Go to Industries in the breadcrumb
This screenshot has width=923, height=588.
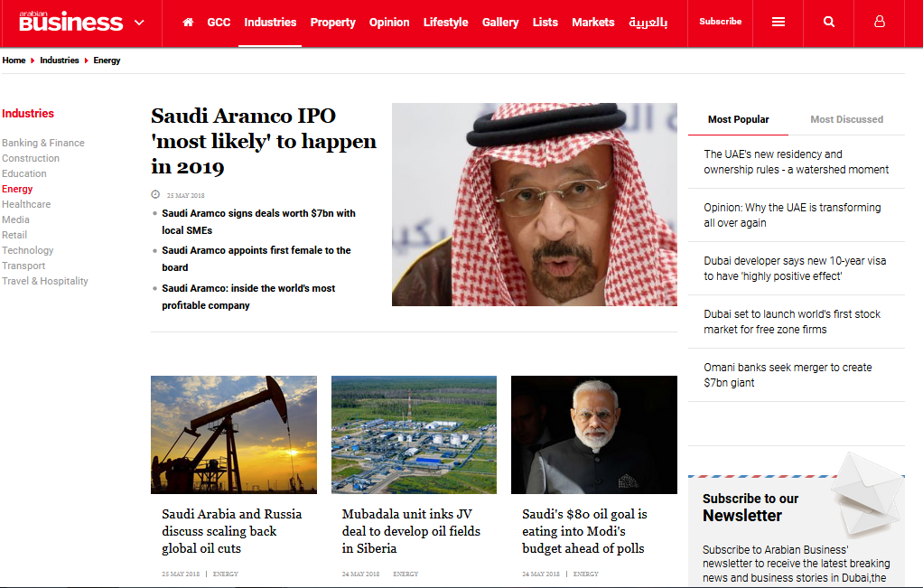click(x=60, y=60)
